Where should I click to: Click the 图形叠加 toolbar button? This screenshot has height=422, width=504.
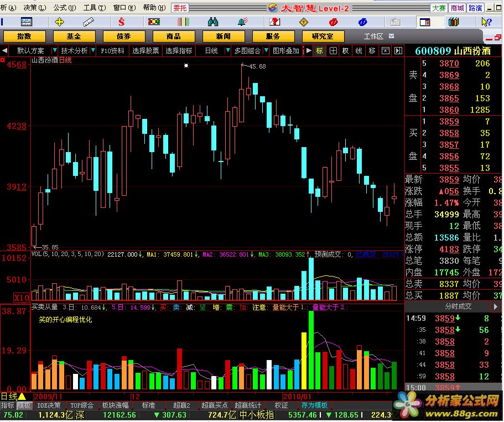point(286,50)
